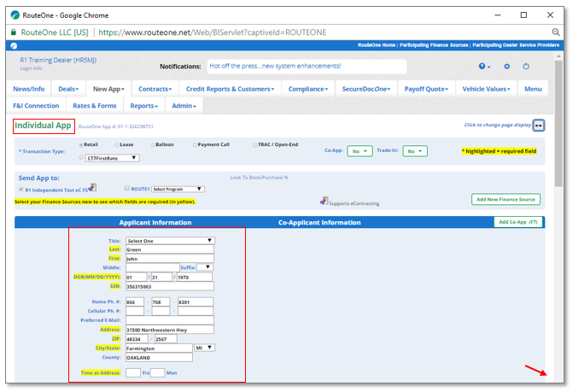Open the CTTFirstRate dropdown
Screen dimensions: 573x392
point(113,158)
